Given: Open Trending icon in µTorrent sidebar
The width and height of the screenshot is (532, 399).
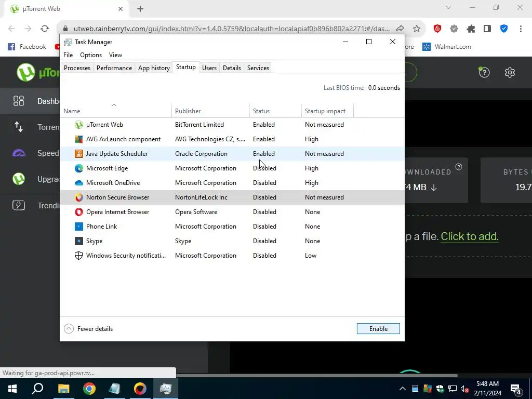Looking at the screenshot, I should pyautogui.click(x=19, y=205).
